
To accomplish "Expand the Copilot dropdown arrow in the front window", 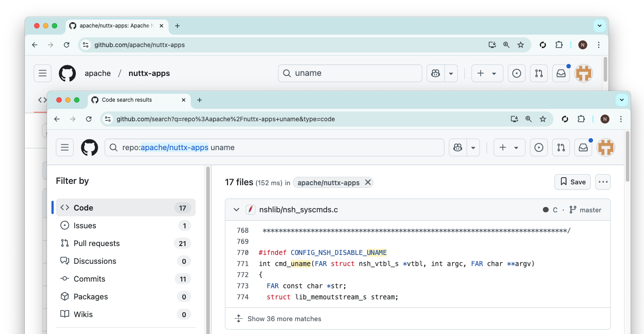I will tap(474, 147).
